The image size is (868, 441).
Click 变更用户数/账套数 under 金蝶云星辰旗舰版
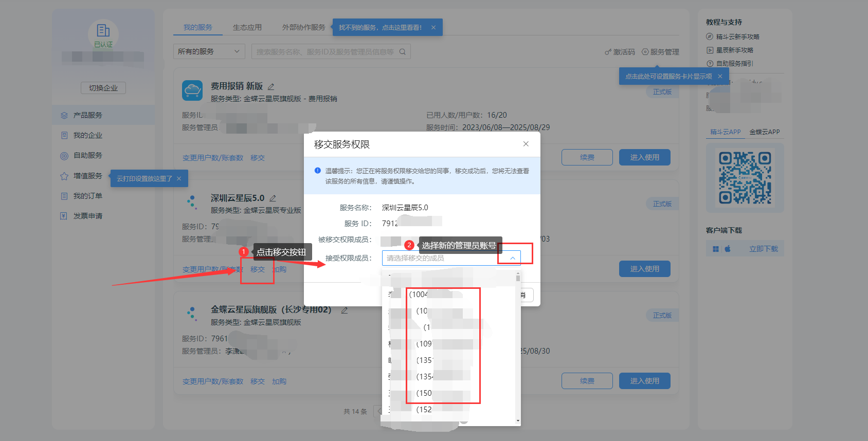tap(213, 381)
